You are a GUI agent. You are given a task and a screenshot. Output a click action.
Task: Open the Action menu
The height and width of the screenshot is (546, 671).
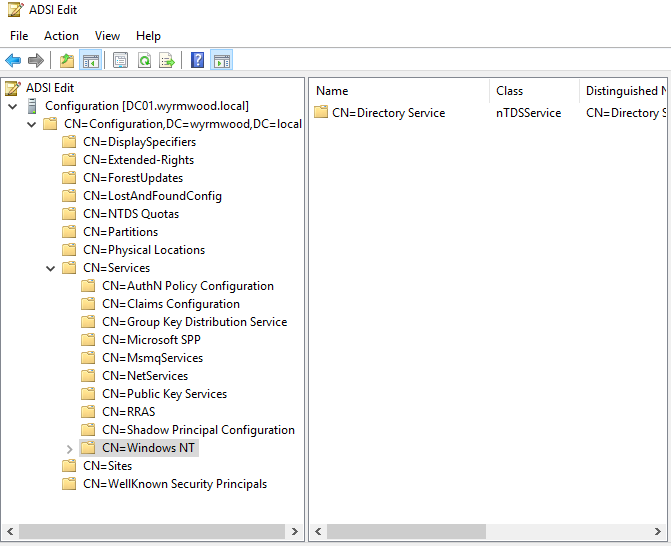[61, 36]
